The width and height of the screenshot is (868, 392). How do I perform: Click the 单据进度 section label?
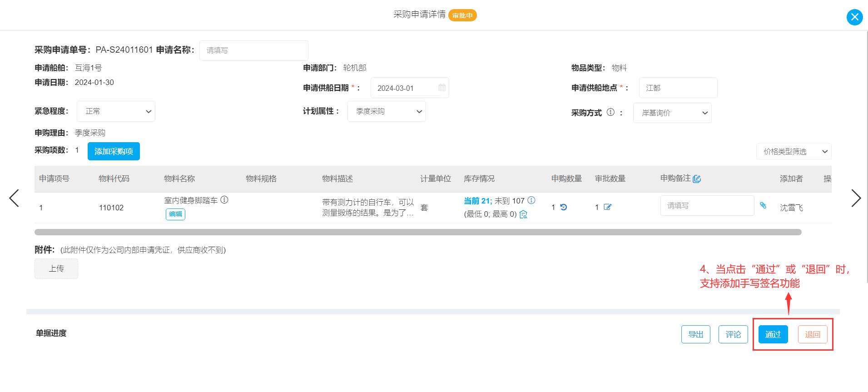[51, 333]
